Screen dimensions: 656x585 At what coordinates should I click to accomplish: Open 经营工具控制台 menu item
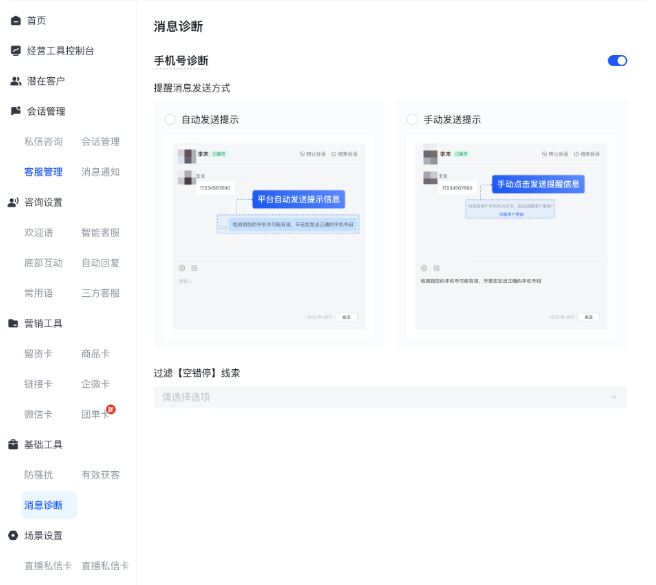point(60,51)
